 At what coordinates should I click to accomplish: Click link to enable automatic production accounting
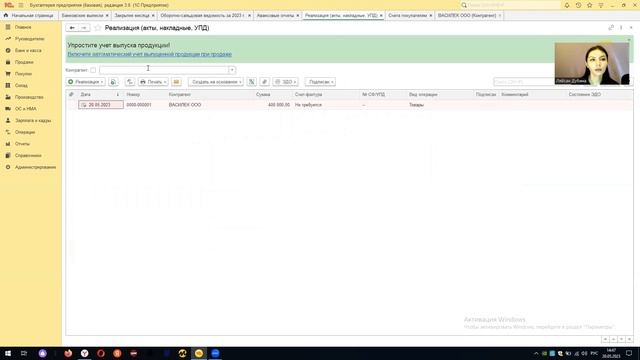(149, 54)
